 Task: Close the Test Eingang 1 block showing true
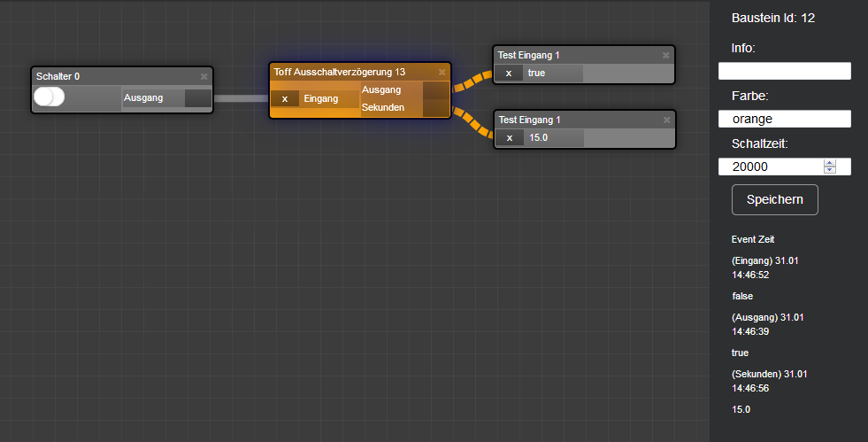point(666,55)
